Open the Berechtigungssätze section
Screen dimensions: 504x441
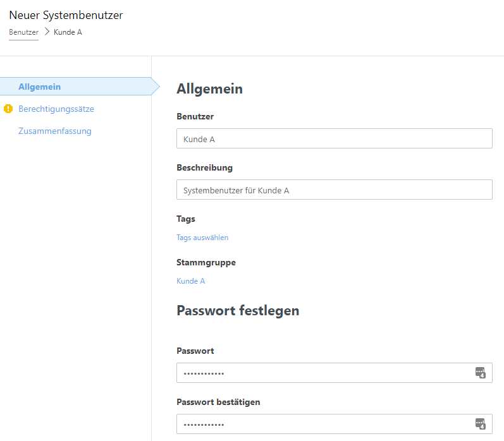pyautogui.click(x=56, y=109)
